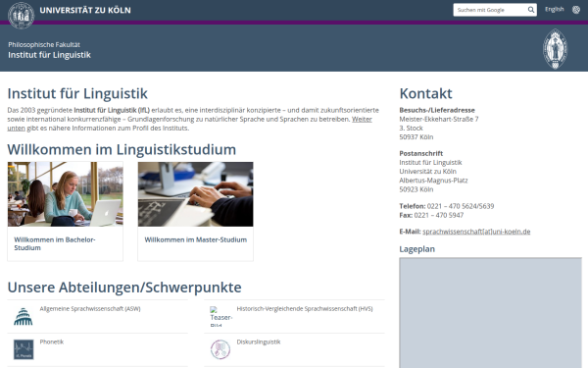Switch language to English
The height and width of the screenshot is (368, 588).
(x=555, y=10)
